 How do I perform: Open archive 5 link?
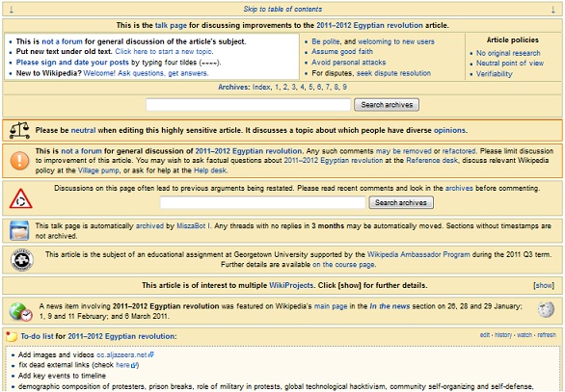(310, 87)
